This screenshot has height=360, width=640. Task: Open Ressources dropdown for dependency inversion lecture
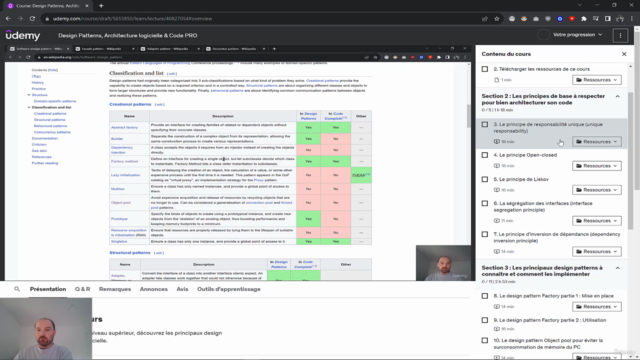point(597,251)
